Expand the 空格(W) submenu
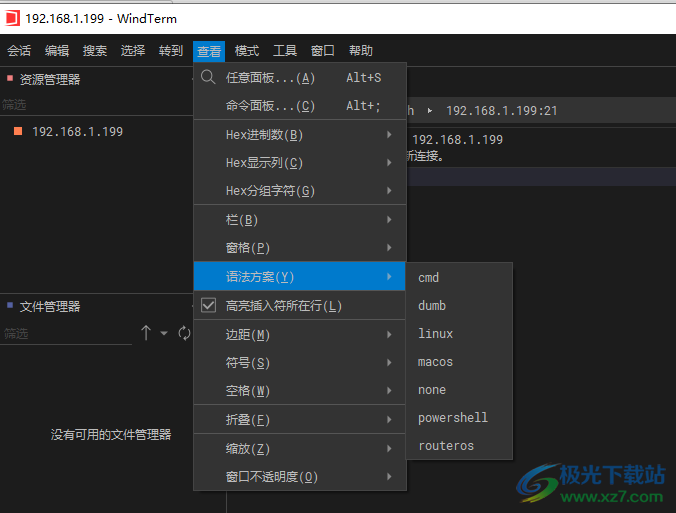Image resolution: width=676 pixels, height=513 pixels. point(300,391)
